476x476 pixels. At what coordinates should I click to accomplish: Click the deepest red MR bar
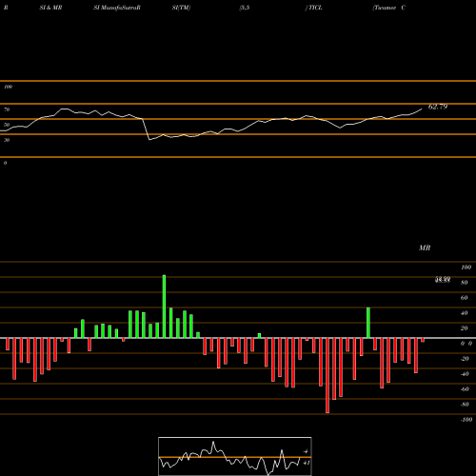click(x=327, y=376)
